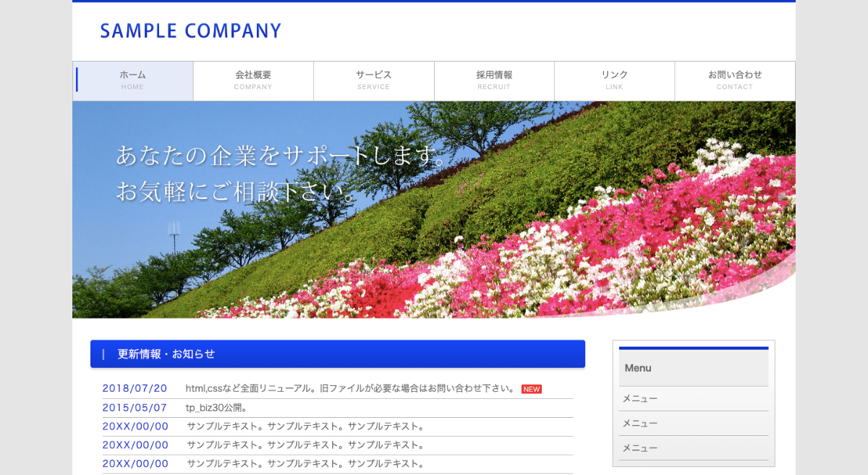Viewport: 868px width, 475px height.
Task: Select the second メニュー sidebar link
Action: click(640, 424)
